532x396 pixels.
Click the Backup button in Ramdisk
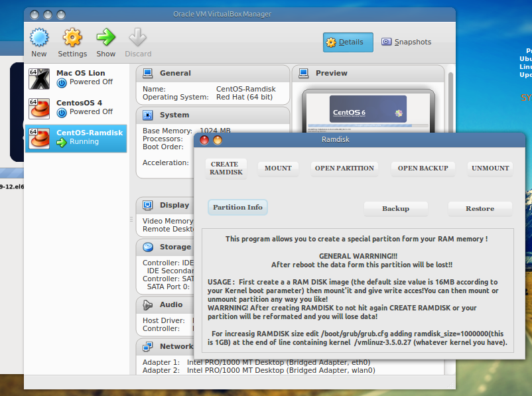[395, 209]
